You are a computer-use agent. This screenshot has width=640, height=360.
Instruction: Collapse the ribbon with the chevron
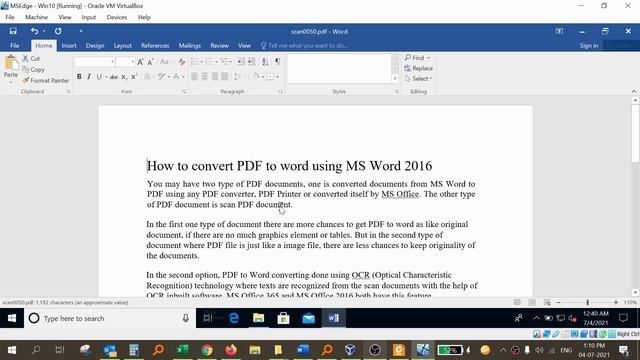633,91
